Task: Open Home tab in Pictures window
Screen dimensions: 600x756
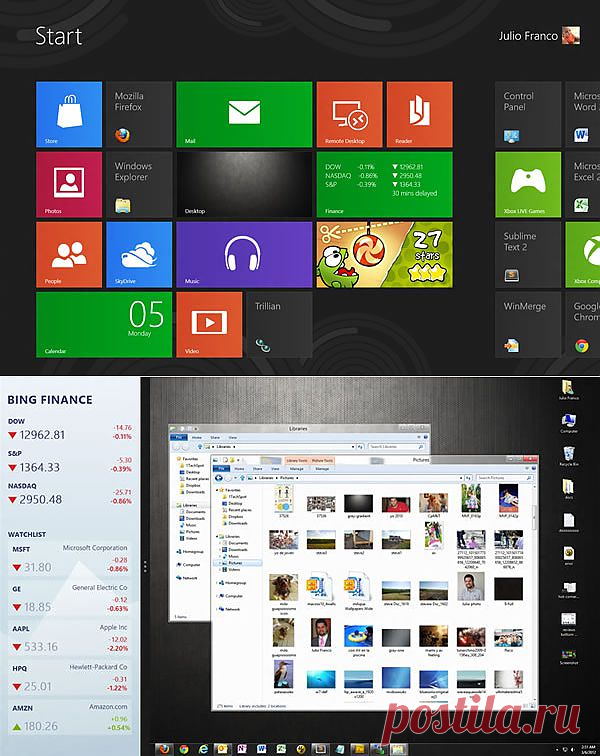Action: pyautogui.click(x=239, y=469)
